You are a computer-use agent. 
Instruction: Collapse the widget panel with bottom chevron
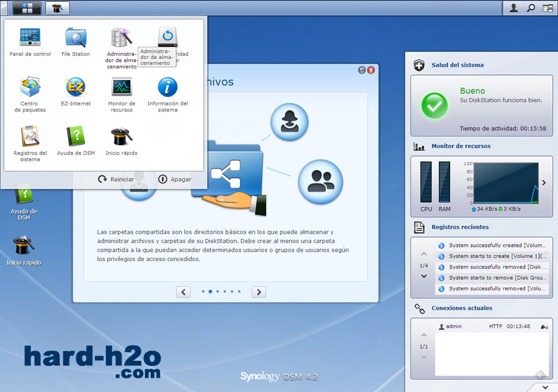545,388
